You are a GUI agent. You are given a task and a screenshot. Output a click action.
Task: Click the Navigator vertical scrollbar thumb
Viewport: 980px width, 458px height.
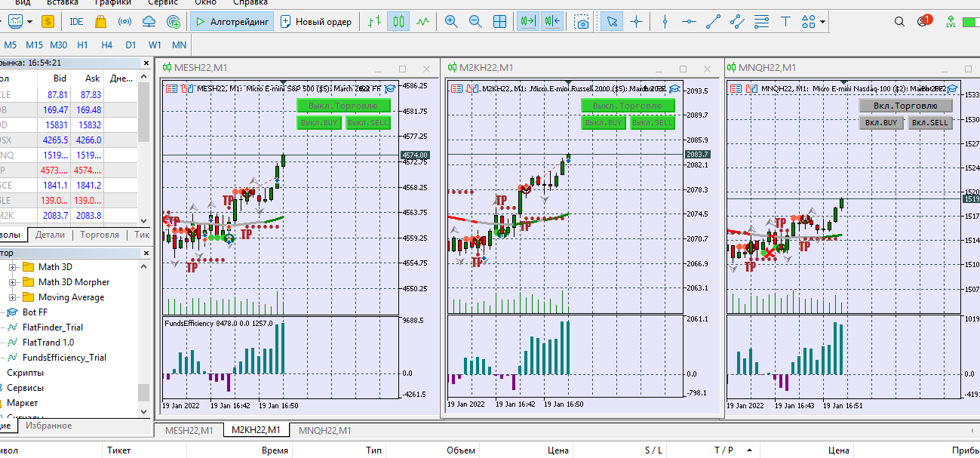(x=144, y=392)
